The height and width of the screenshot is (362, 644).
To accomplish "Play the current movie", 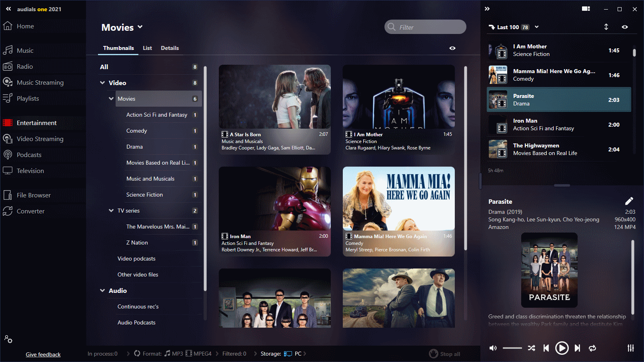I will (562, 348).
